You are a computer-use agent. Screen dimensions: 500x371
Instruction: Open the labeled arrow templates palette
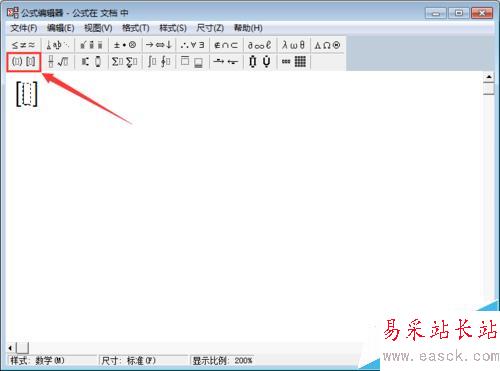(226, 62)
